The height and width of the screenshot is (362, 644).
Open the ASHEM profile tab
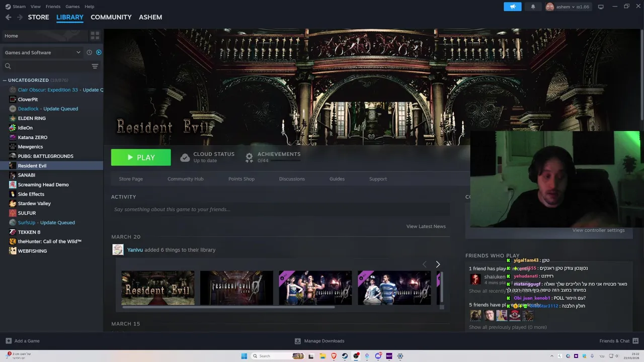click(x=150, y=17)
